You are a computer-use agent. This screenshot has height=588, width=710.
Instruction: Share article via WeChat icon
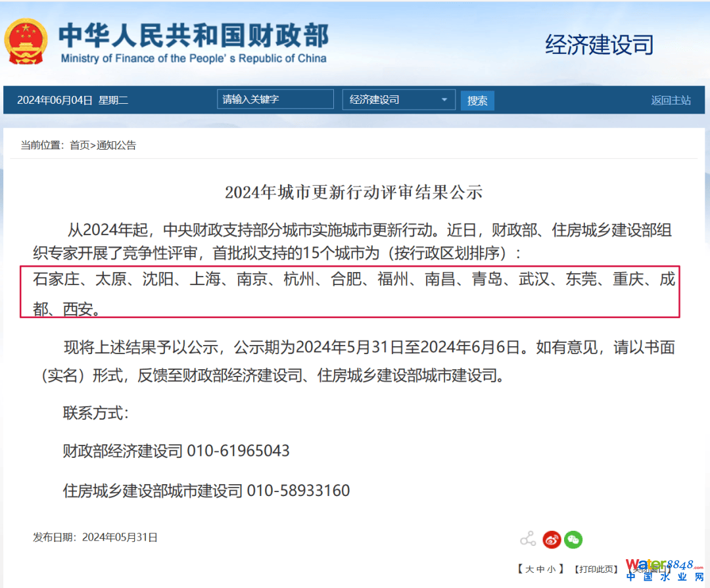(x=573, y=539)
